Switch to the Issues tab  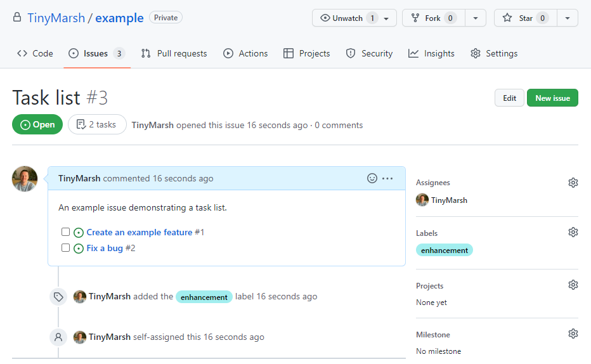point(97,53)
